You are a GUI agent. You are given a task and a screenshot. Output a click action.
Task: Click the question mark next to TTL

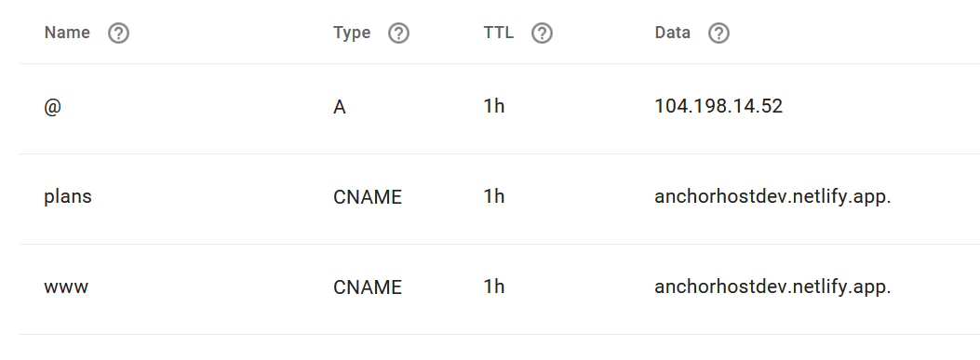[x=542, y=33]
